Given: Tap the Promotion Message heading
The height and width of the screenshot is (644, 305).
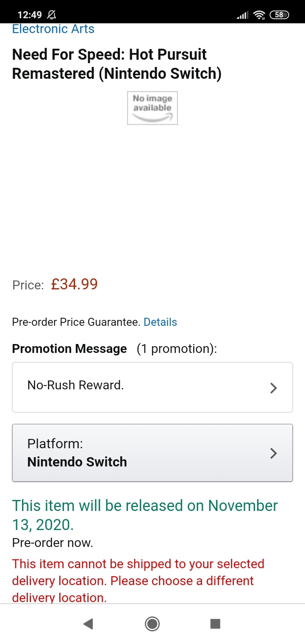Looking at the screenshot, I should coord(69,349).
